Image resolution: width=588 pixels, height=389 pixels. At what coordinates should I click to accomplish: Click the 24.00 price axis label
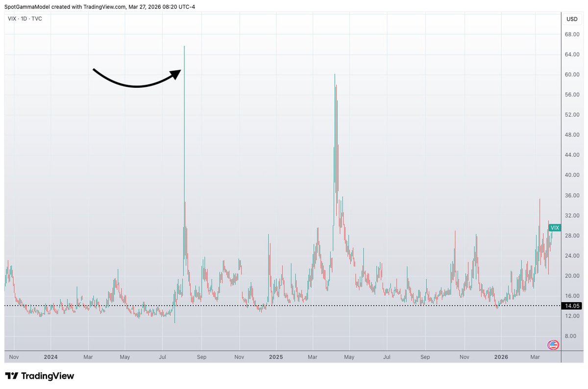572,256
